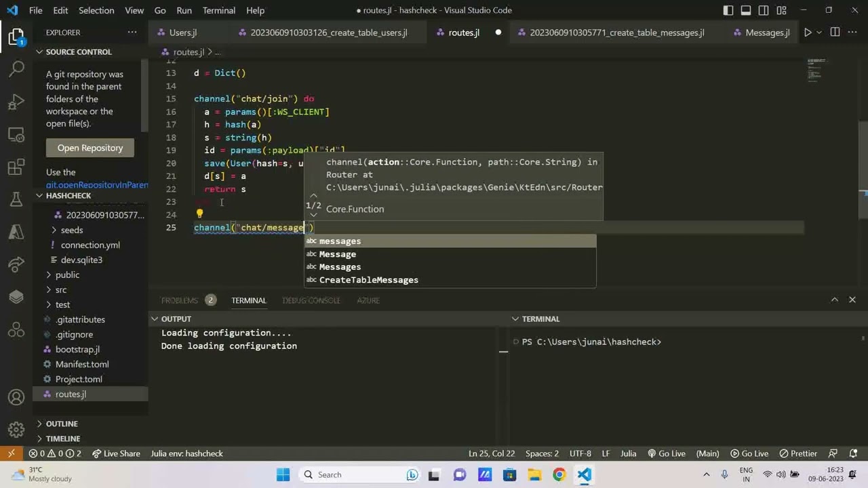The width and height of the screenshot is (868, 488).
Task: Customize layout button in title bar
Action: (x=781, y=10)
